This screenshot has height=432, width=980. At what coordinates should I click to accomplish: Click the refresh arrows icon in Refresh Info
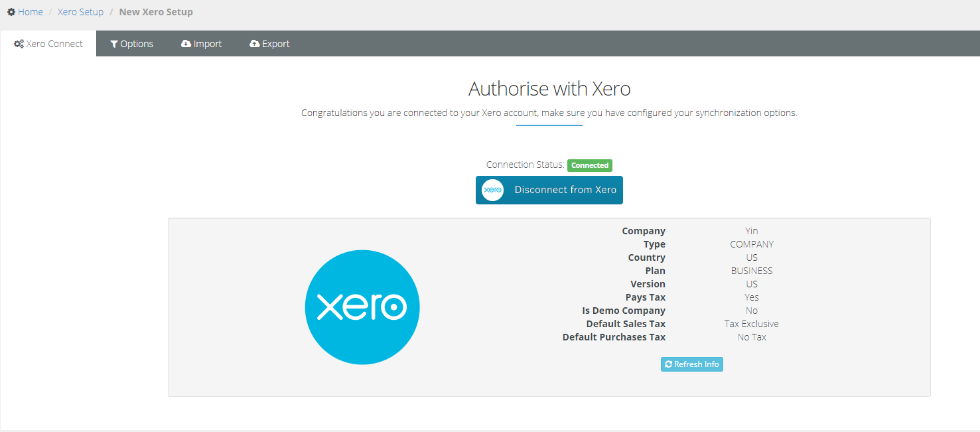[x=668, y=364]
